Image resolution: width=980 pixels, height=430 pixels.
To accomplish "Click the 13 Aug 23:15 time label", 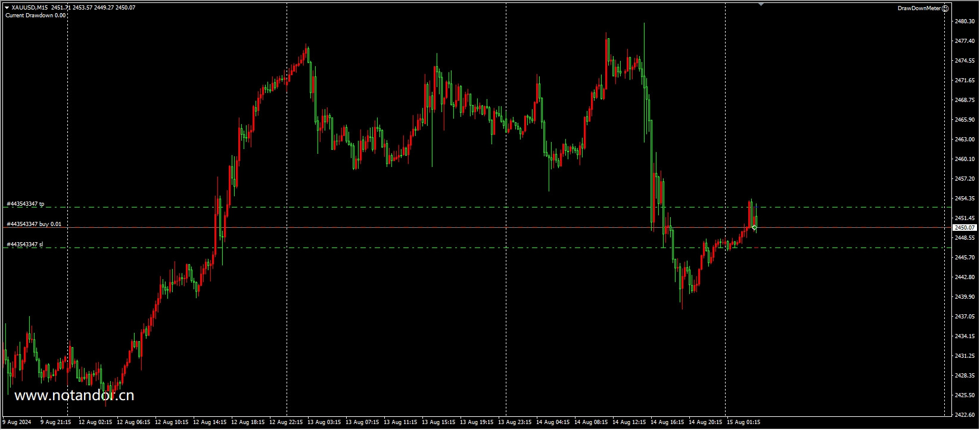I will click(515, 422).
